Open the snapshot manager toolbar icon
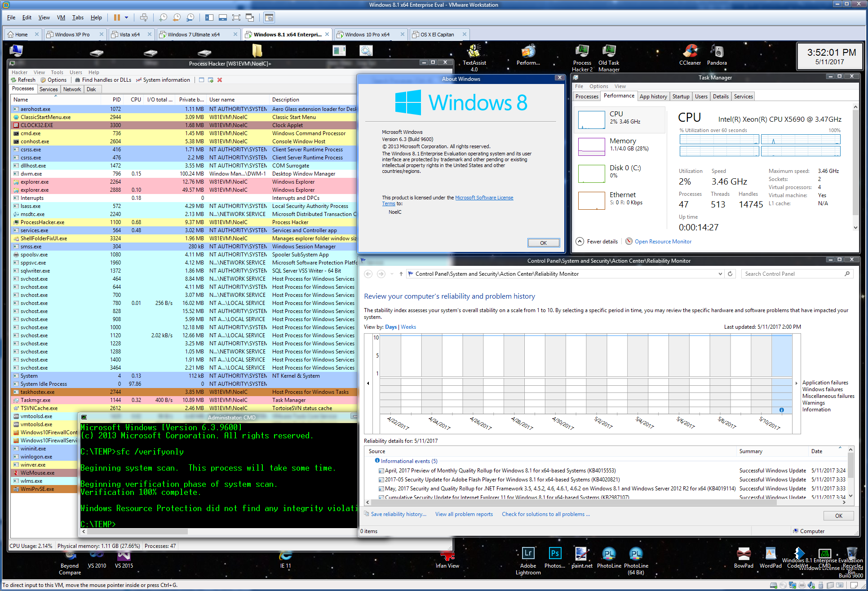 [190, 18]
